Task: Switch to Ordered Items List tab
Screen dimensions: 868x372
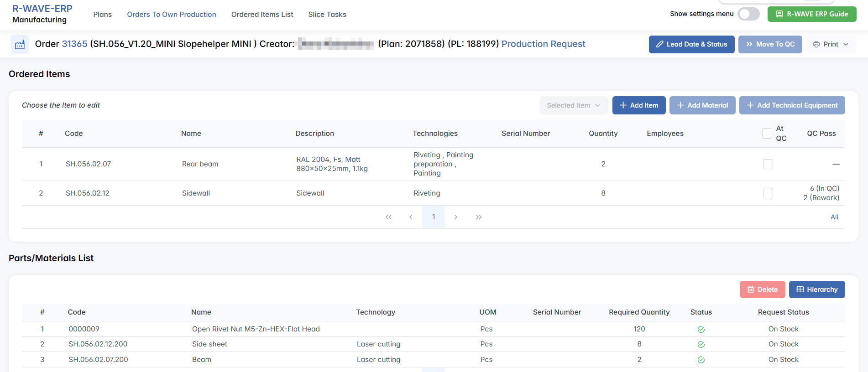Action: tap(262, 15)
